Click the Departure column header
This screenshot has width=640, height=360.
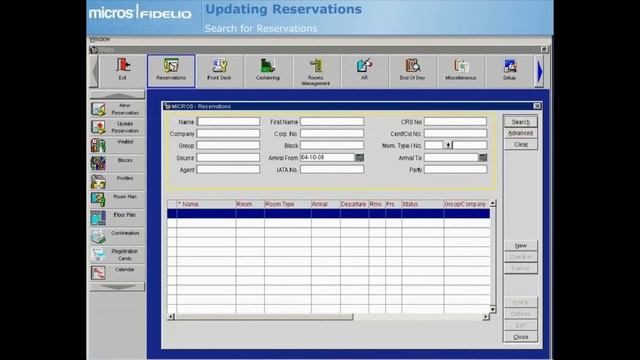(354, 204)
